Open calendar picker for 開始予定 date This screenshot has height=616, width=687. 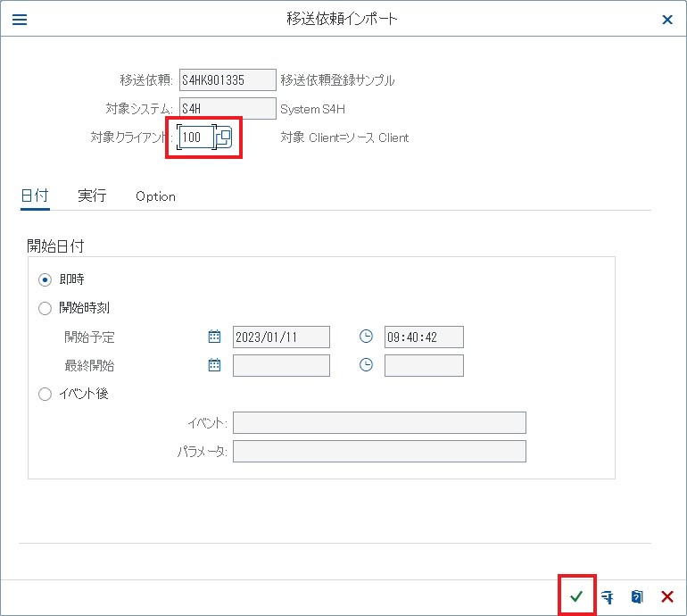click(214, 337)
